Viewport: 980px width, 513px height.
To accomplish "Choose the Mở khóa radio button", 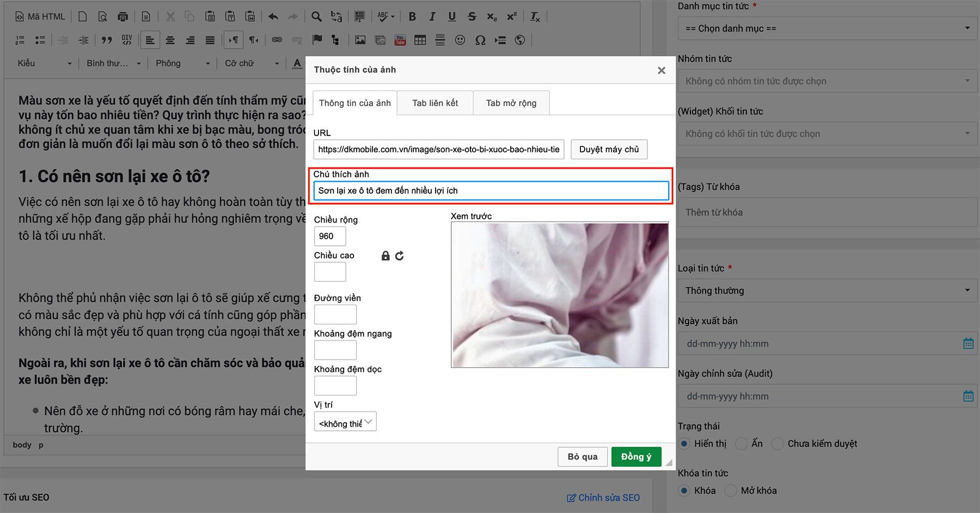I will [731, 491].
